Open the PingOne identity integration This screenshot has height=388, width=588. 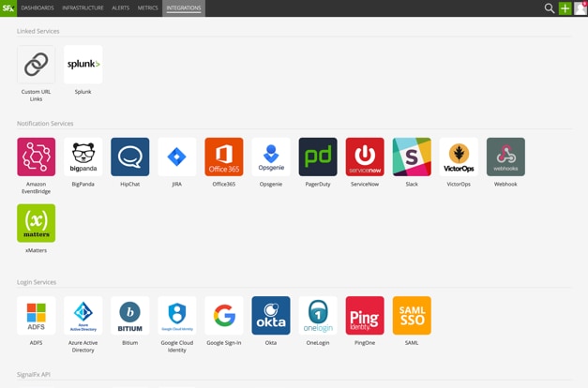(365, 316)
